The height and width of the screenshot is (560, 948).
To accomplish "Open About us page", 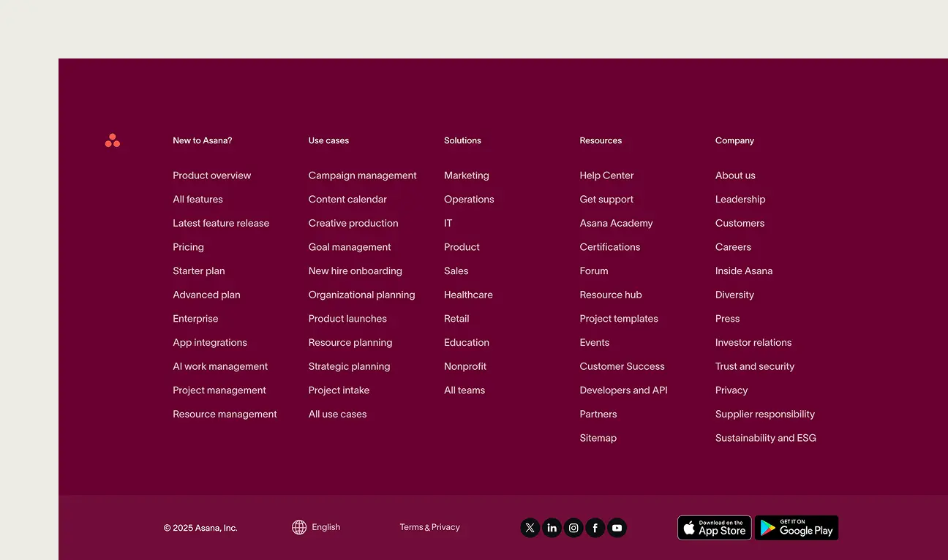I will pyautogui.click(x=735, y=175).
